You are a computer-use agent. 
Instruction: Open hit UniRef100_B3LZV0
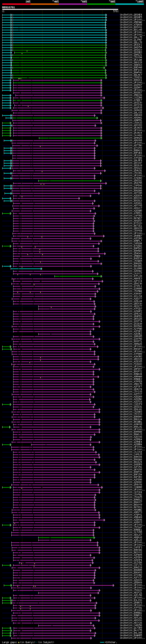[x=131, y=600]
